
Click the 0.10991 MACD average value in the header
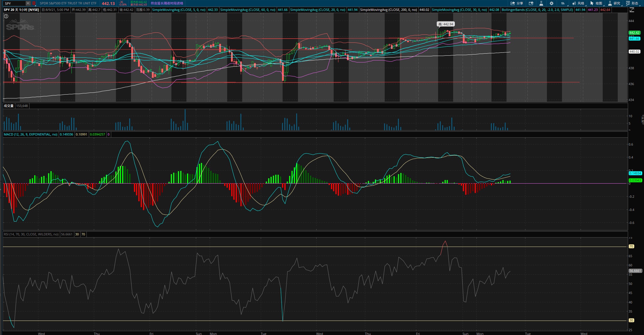pos(81,134)
